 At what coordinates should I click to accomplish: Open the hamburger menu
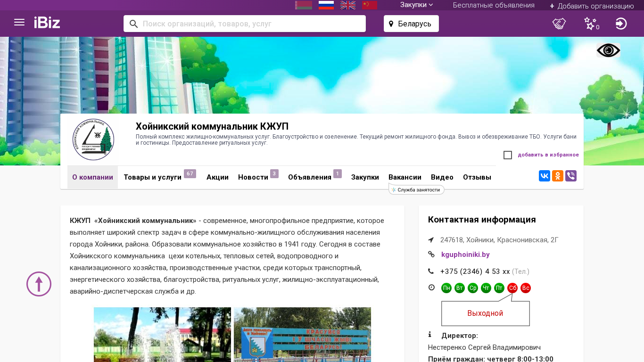pos(19,23)
